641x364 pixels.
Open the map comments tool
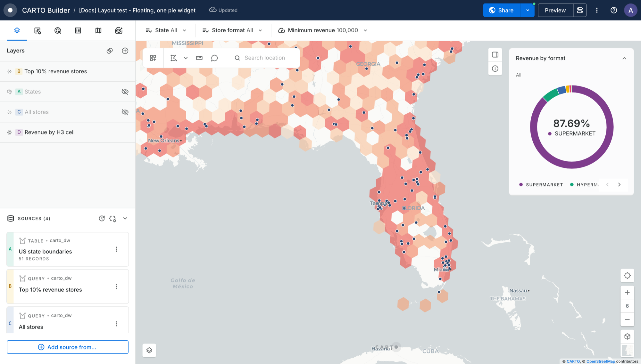coord(214,58)
